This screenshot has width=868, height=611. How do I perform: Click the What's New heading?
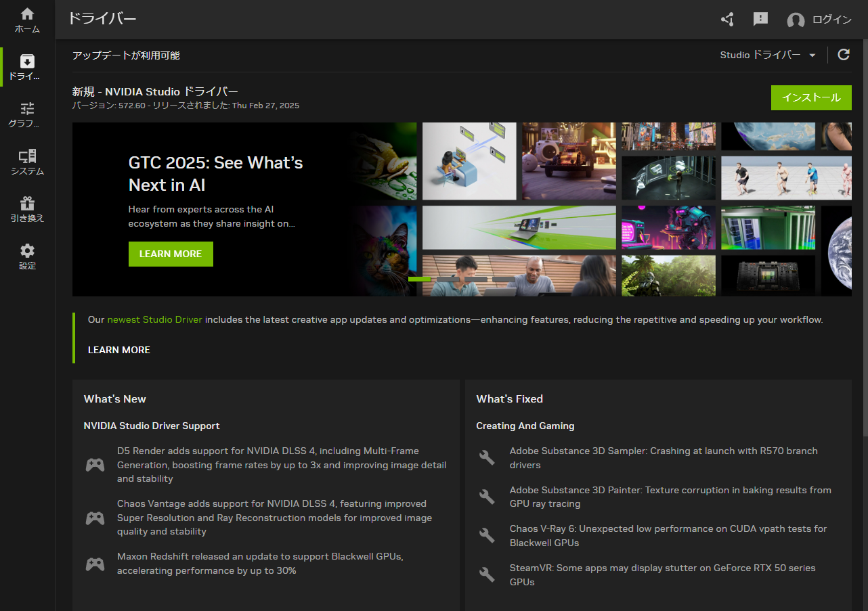point(115,399)
